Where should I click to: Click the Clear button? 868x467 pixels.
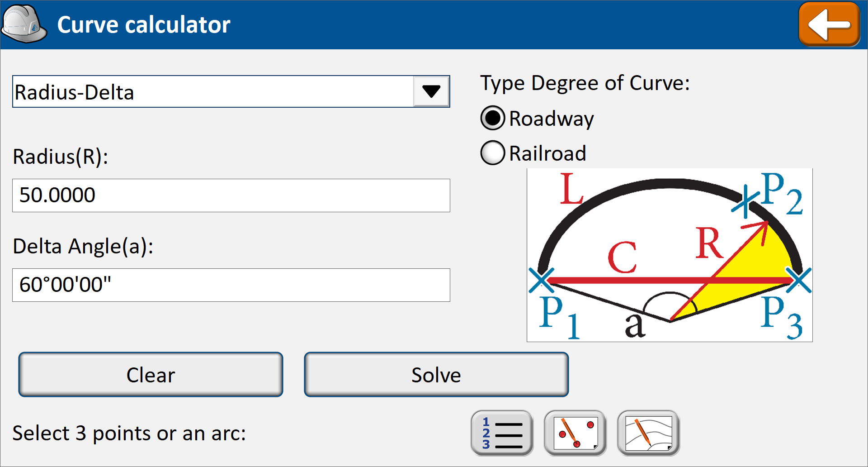coord(151,375)
